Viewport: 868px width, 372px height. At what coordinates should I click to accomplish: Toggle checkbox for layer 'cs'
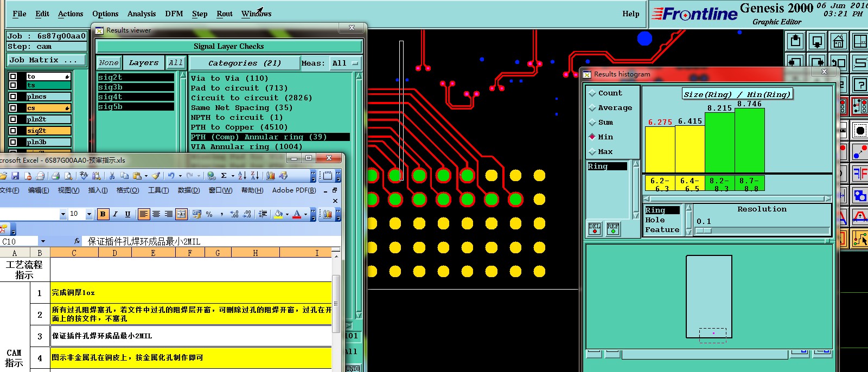point(13,108)
